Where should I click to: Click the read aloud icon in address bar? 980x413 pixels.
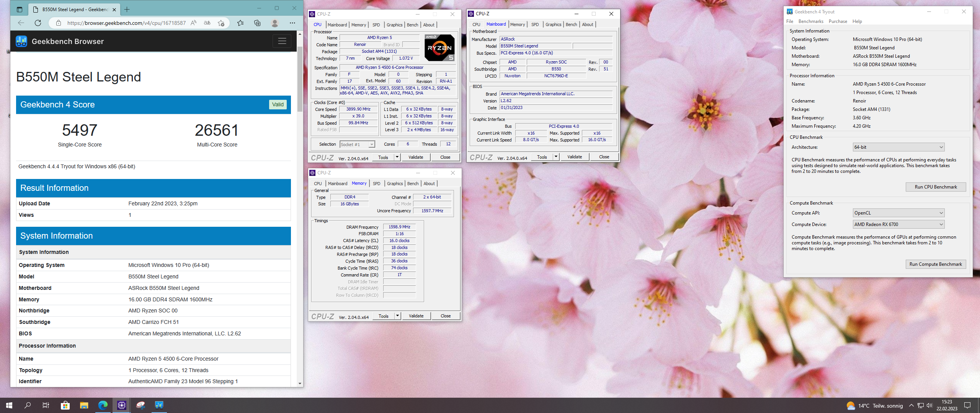194,23
